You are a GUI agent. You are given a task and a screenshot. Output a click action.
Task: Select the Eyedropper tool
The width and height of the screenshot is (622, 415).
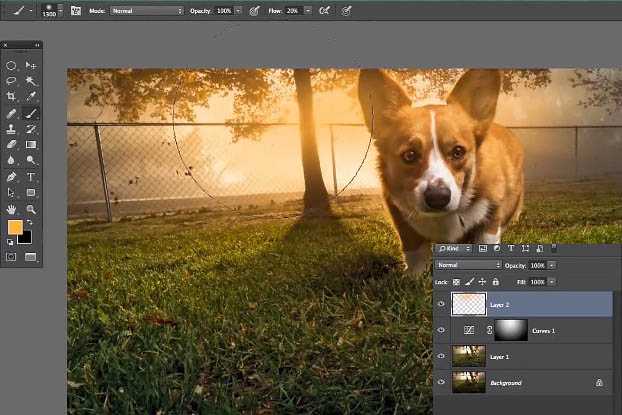[x=31, y=97]
